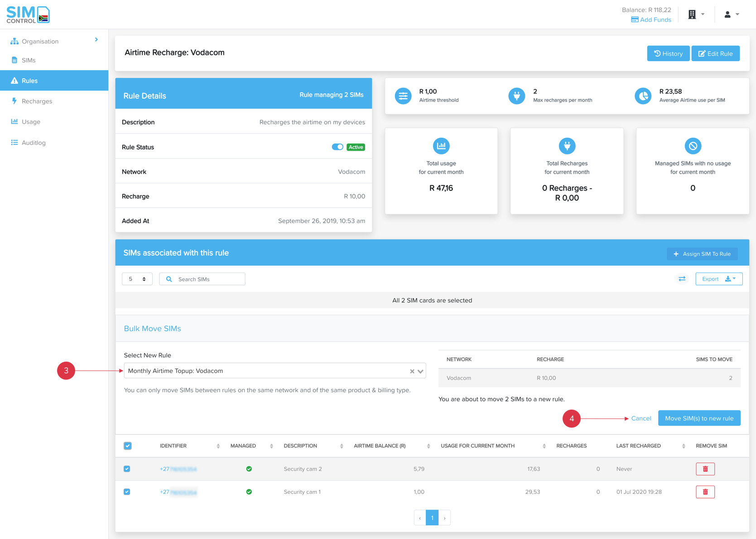The width and height of the screenshot is (756, 539).
Task: Click the Recharges bolt icon
Action: tap(14, 101)
